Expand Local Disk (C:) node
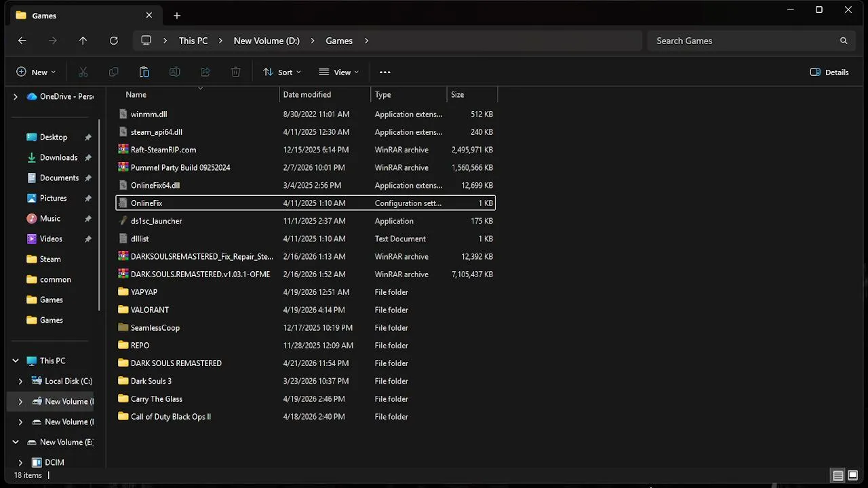Viewport: 868px width, 488px height. point(20,381)
